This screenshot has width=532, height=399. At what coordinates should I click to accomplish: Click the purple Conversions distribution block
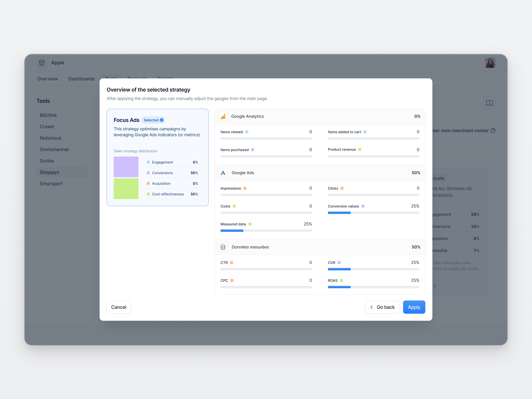tap(126, 167)
